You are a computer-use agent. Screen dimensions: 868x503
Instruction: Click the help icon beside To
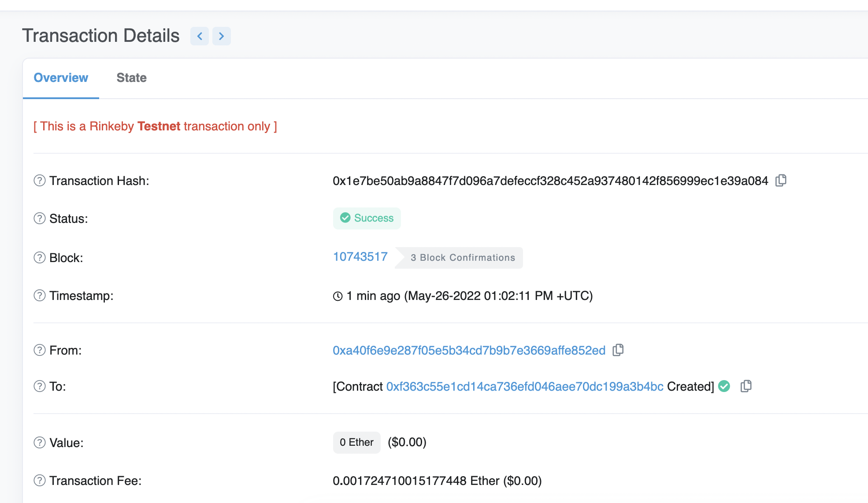tap(40, 386)
